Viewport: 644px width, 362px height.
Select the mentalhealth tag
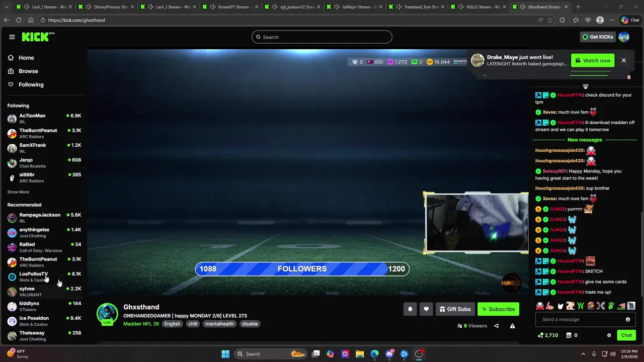click(219, 324)
